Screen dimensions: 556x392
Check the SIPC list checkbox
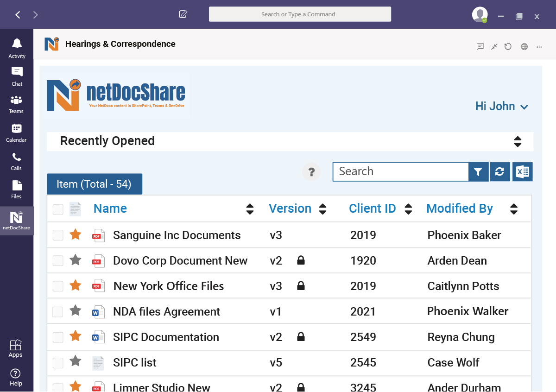click(x=58, y=363)
